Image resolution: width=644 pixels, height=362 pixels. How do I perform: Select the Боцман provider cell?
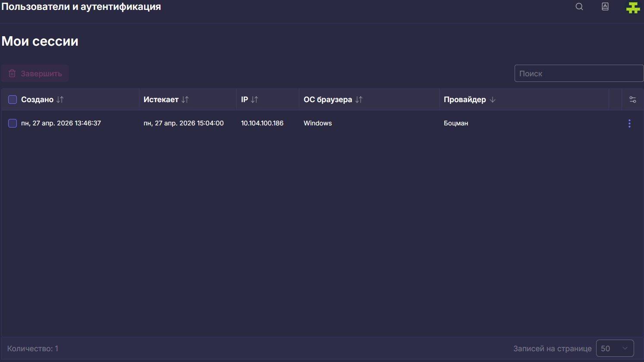(x=456, y=123)
